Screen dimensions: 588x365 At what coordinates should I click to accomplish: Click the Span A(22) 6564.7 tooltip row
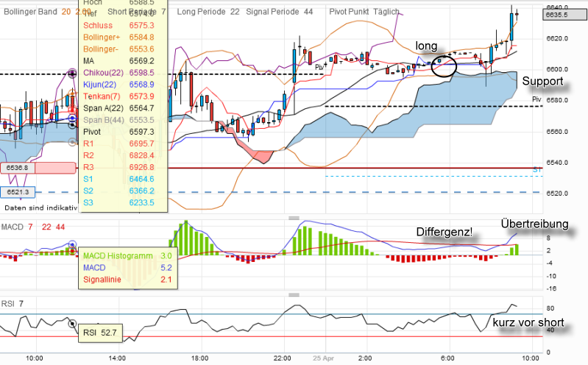tap(118, 108)
